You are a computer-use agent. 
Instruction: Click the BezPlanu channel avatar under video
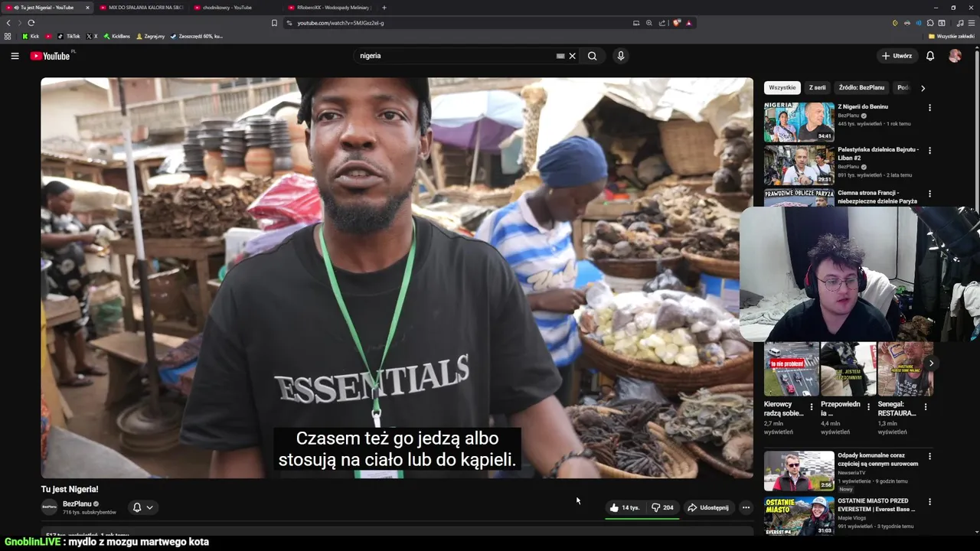point(49,507)
